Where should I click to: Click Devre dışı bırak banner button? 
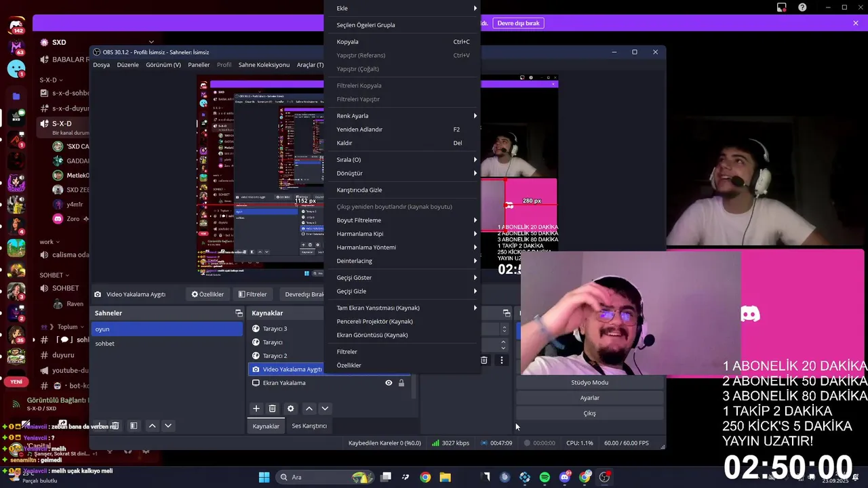[518, 23]
